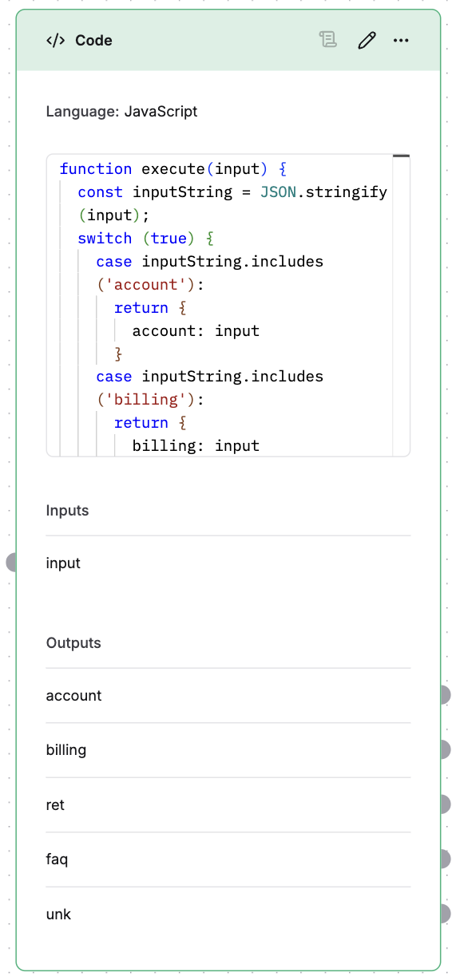
Task: Click inside the code editor area
Action: point(230,303)
